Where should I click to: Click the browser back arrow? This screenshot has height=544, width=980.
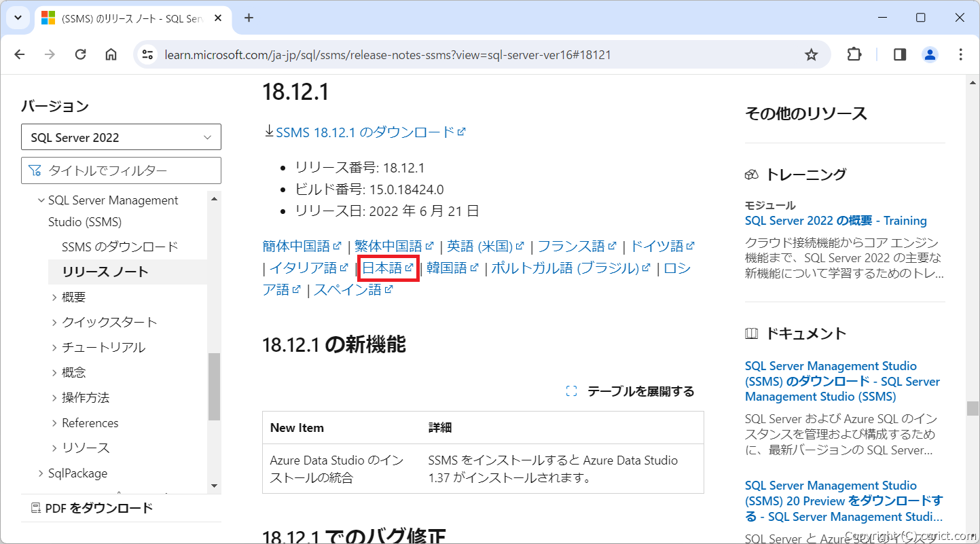click(19, 55)
